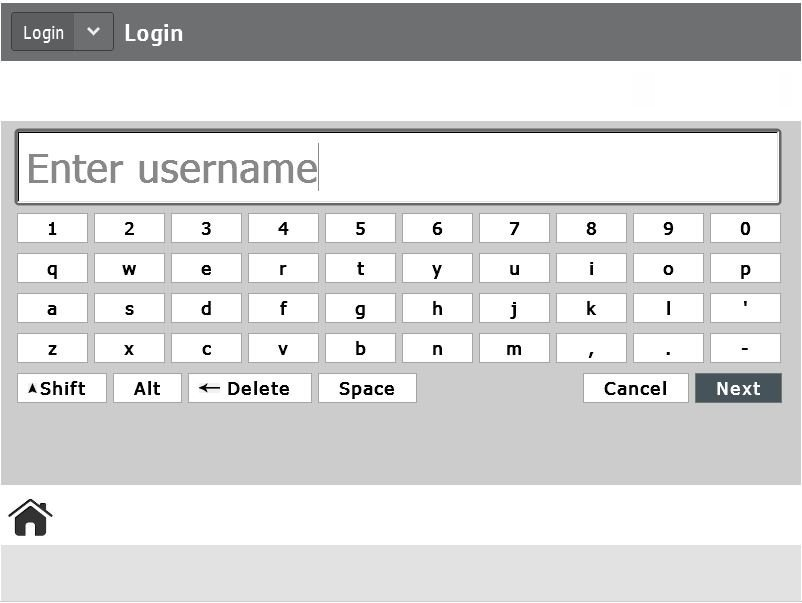
Task: Type the number 1 key
Action: (x=52, y=228)
